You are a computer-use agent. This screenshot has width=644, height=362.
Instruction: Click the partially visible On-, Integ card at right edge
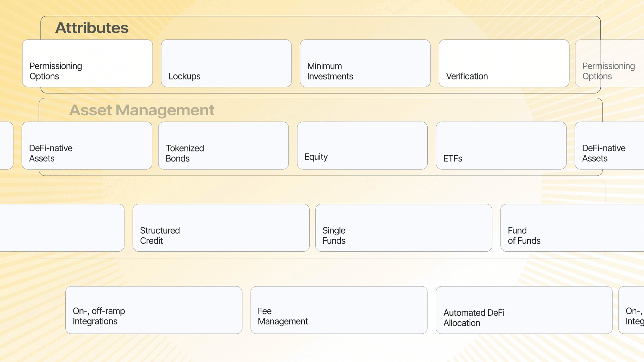pyautogui.click(x=632, y=310)
